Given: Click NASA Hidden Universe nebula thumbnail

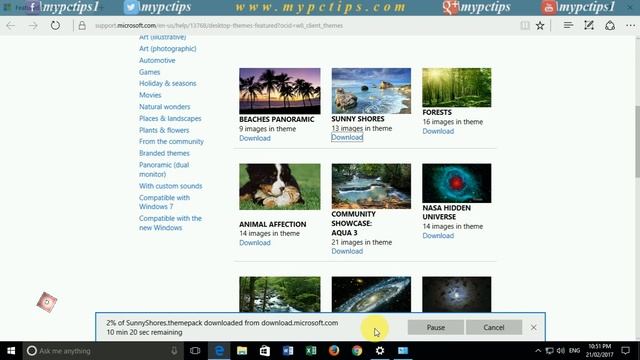Looking at the screenshot, I should tap(457, 183).
